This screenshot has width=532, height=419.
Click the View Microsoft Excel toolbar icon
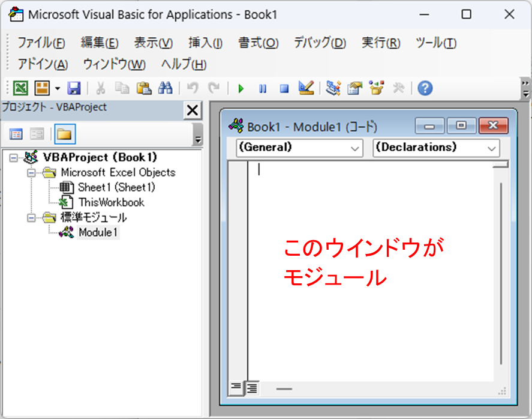pyautogui.click(x=20, y=88)
